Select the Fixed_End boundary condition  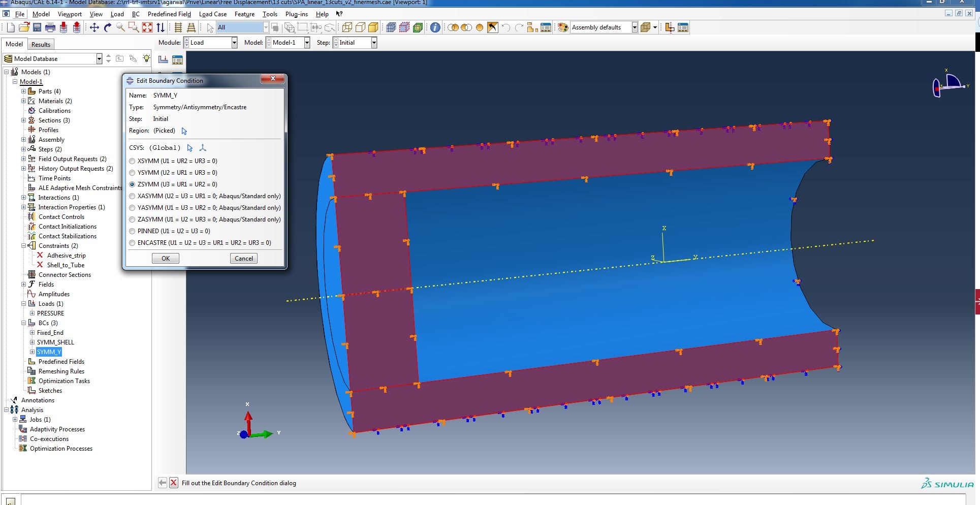50,333
